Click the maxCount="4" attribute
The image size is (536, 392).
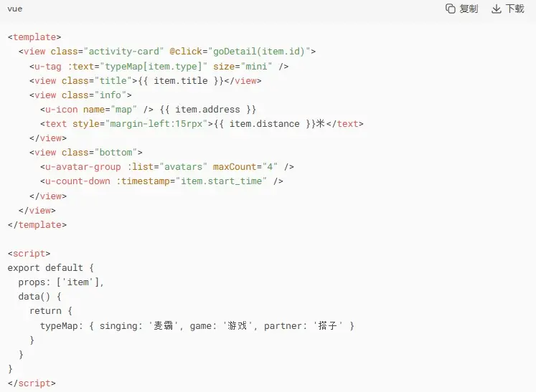pos(245,167)
